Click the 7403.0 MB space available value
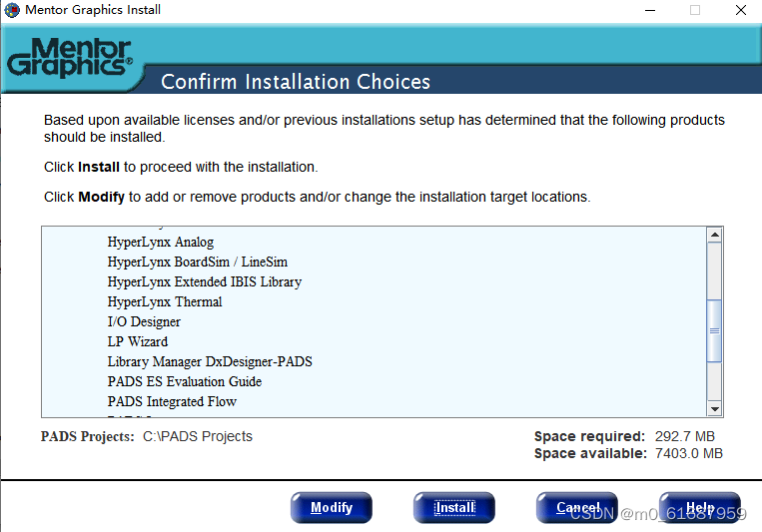The image size is (762, 532). [689, 453]
